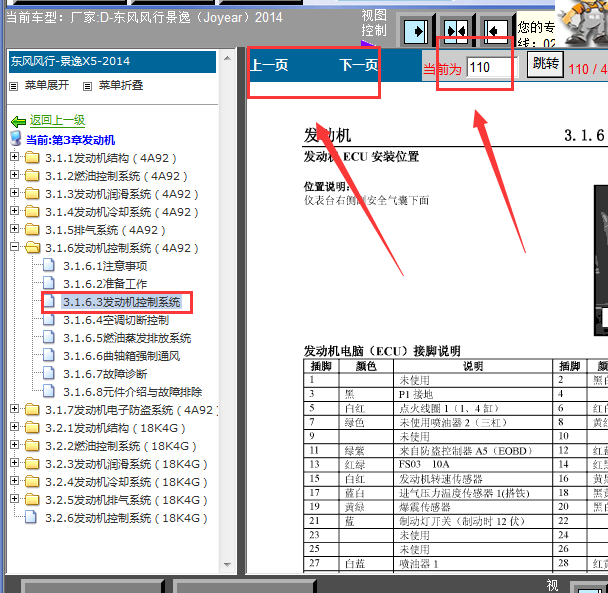Click document icon of 3.1.6.2准备工作
Image resolution: width=608 pixels, height=593 pixels.
coord(48,283)
